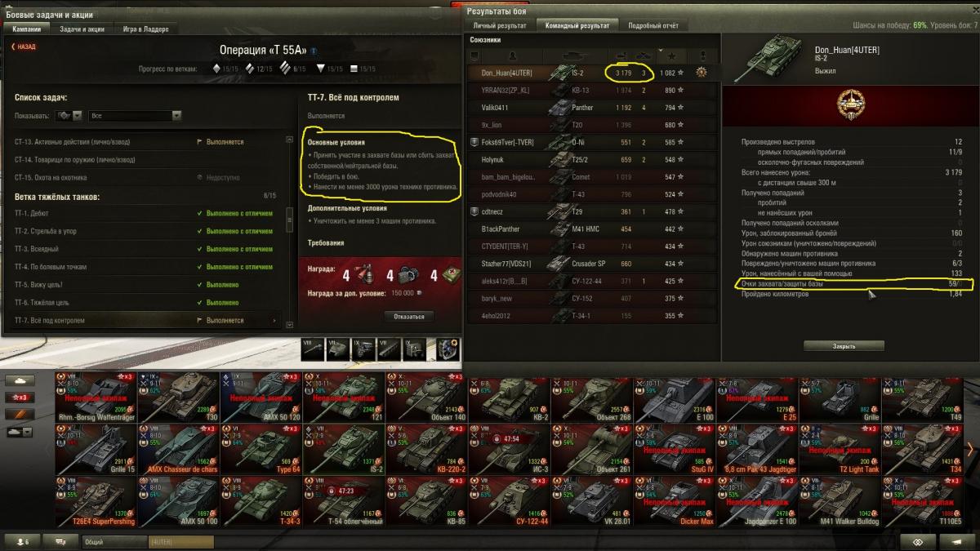Open the Все status filter dropdown
This screenshot has height=551, width=980.
click(x=133, y=116)
